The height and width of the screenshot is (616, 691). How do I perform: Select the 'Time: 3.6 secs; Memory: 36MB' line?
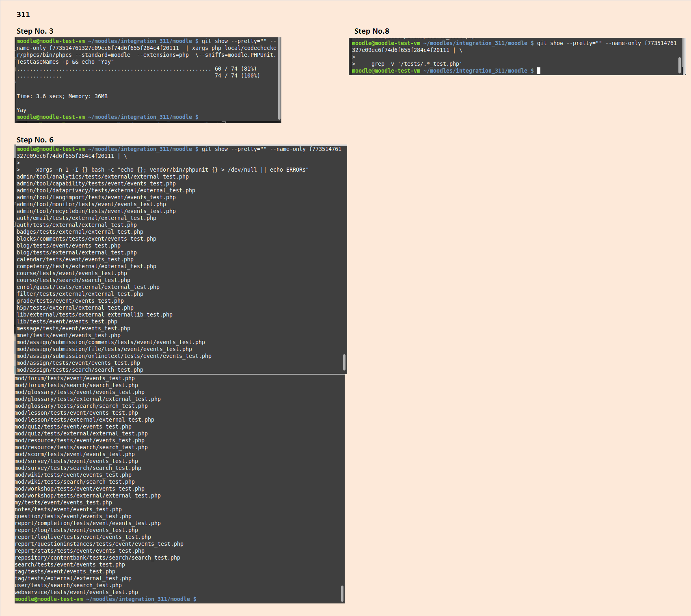pyautogui.click(x=62, y=97)
